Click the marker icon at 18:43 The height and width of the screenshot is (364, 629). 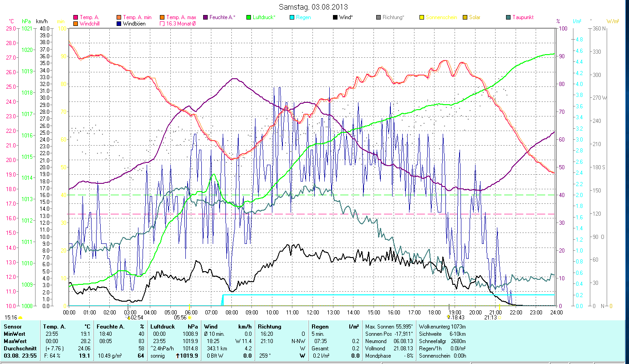pos(449,317)
